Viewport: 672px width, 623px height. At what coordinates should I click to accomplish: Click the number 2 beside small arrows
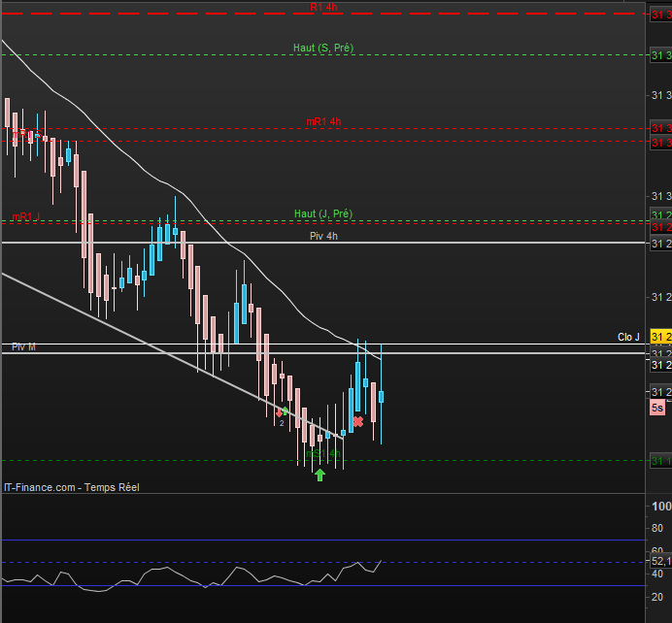[x=282, y=423]
